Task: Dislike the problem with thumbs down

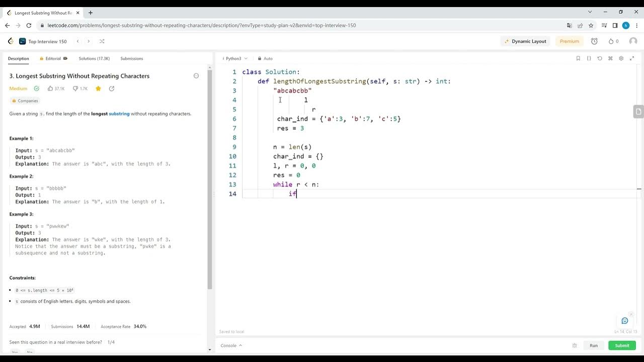Action: 80,88
